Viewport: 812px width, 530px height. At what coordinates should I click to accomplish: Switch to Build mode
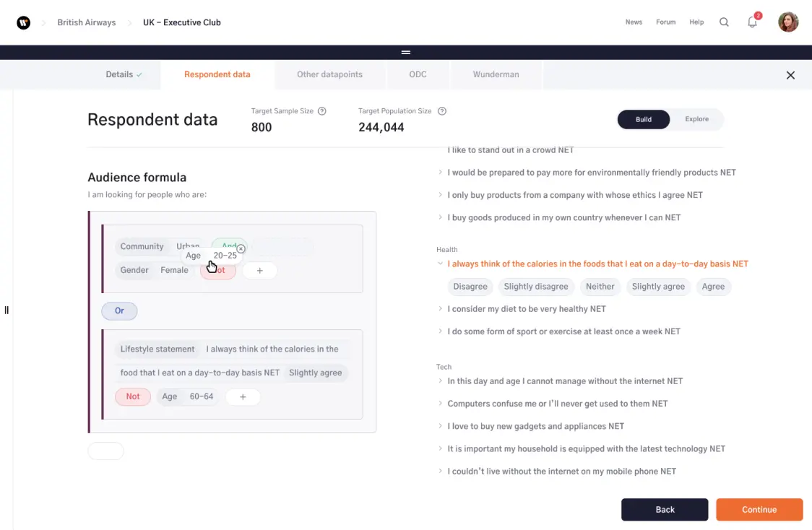pos(644,120)
